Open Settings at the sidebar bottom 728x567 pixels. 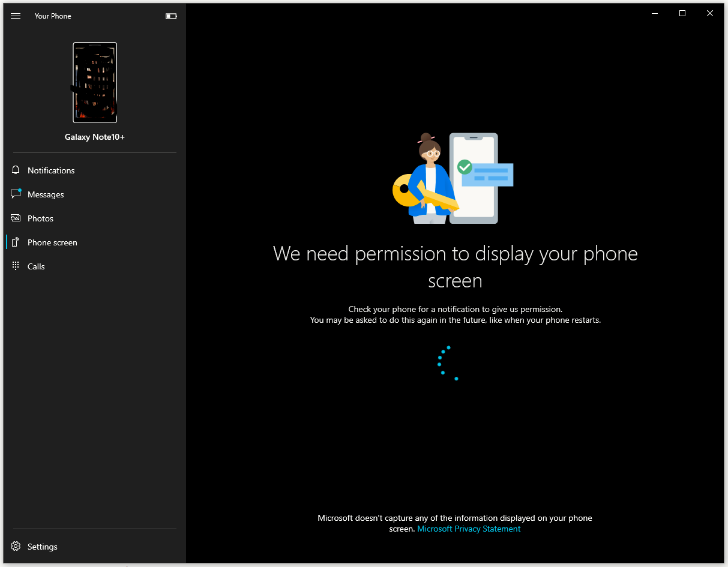pos(95,547)
